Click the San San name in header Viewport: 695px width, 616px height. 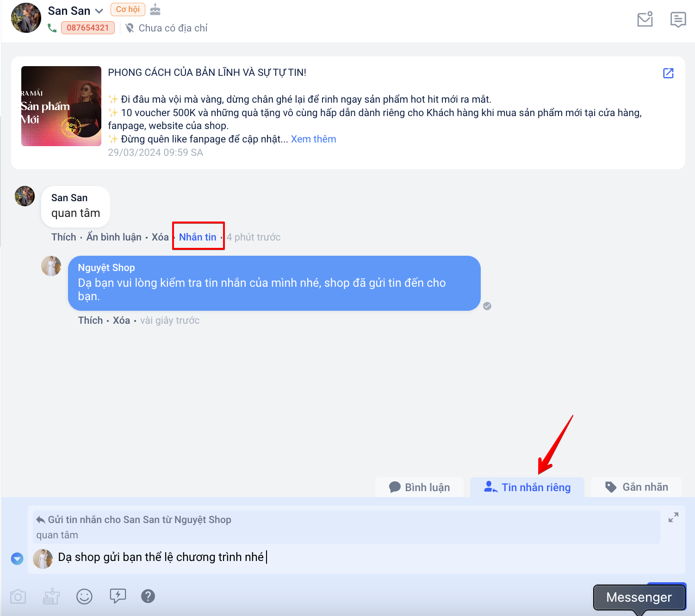[x=69, y=11]
